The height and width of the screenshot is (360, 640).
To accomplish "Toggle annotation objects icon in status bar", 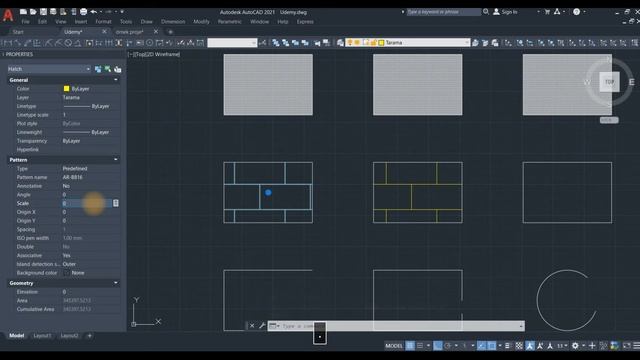I will tap(530, 346).
